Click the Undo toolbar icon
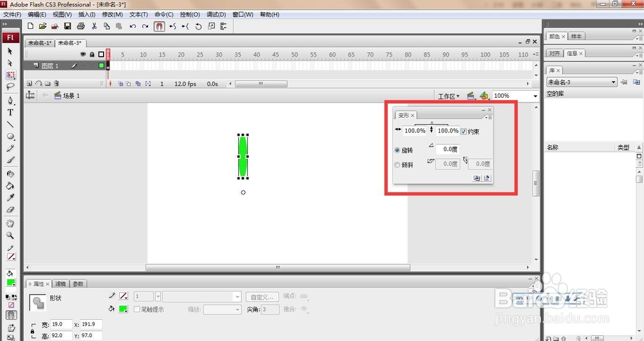The image size is (644, 341). (133, 26)
